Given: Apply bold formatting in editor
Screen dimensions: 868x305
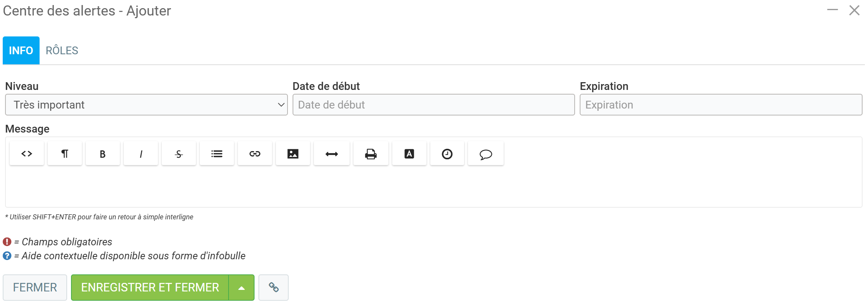Looking at the screenshot, I should (x=103, y=154).
